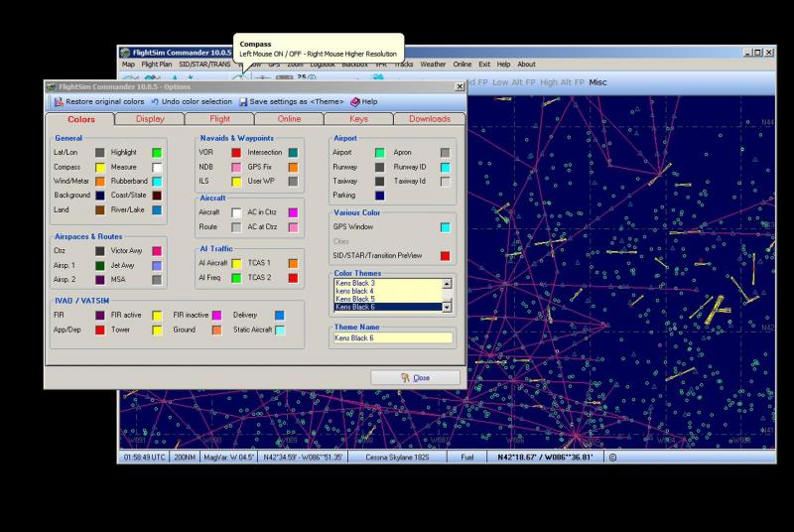Pick the Lat/Lon color swatch
Image resolution: width=794 pixels, height=532 pixels.
100,153
